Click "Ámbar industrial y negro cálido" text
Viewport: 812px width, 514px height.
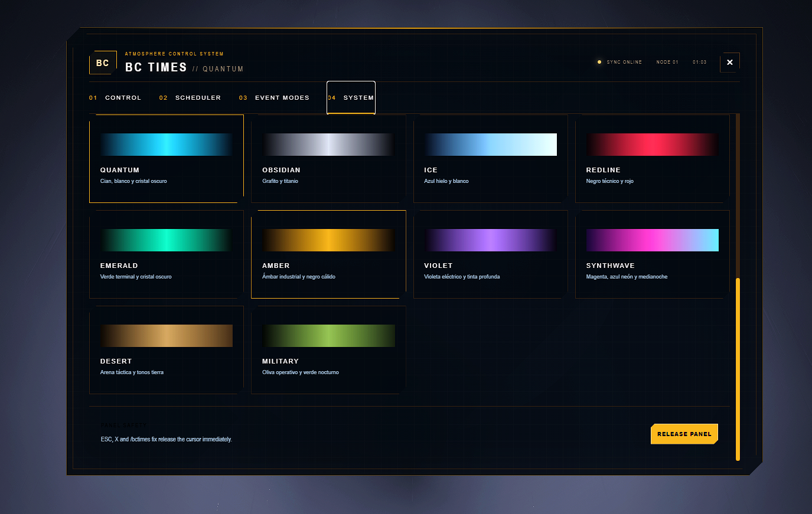pyautogui.click(x=299, y=277)
